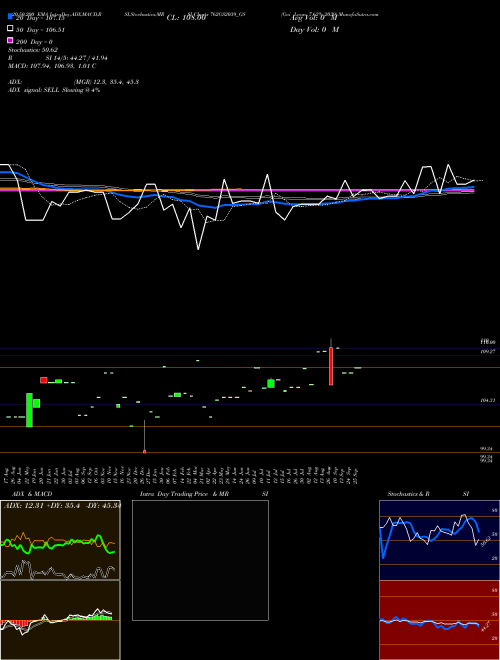This screenshot has width=500, height=660.
Task: Click the 'Stochastics & R' panel title
Action: (x=408, y=494)
